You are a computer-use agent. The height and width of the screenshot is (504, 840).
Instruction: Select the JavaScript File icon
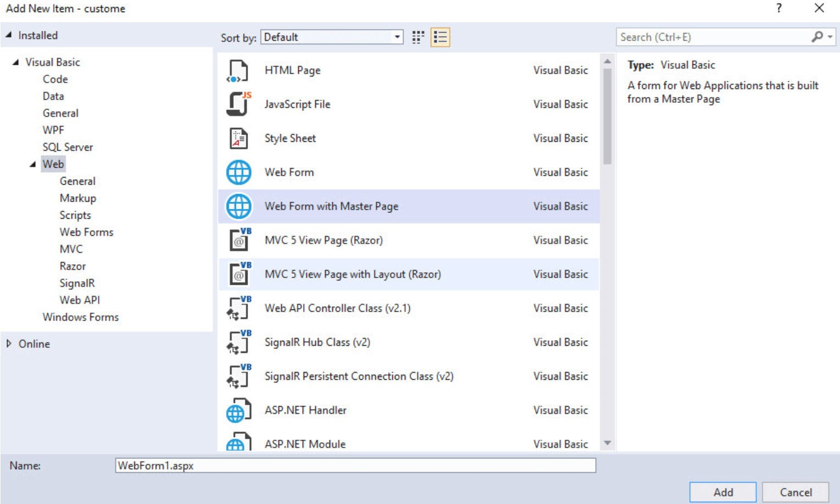point(238,104)
